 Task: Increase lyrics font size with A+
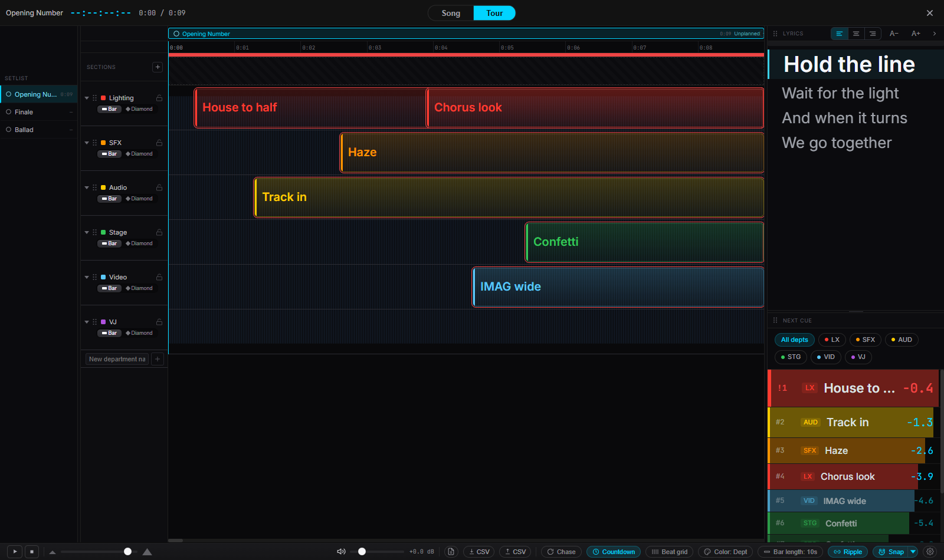click(916, 34)
